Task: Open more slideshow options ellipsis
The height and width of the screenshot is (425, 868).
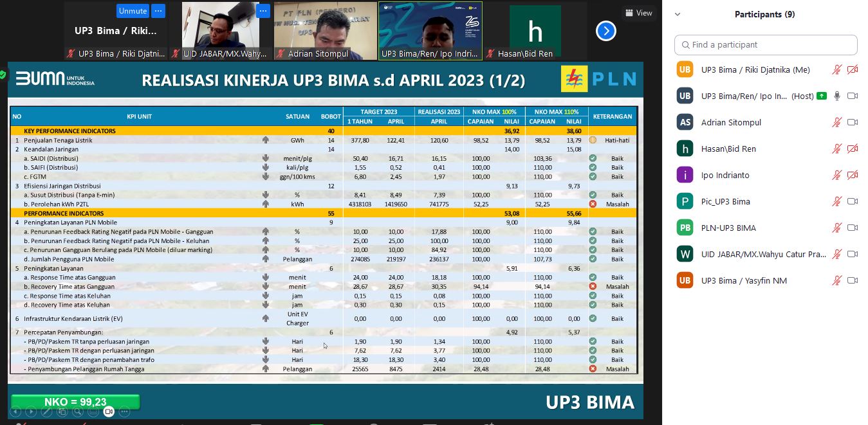Action: point(124,411)
